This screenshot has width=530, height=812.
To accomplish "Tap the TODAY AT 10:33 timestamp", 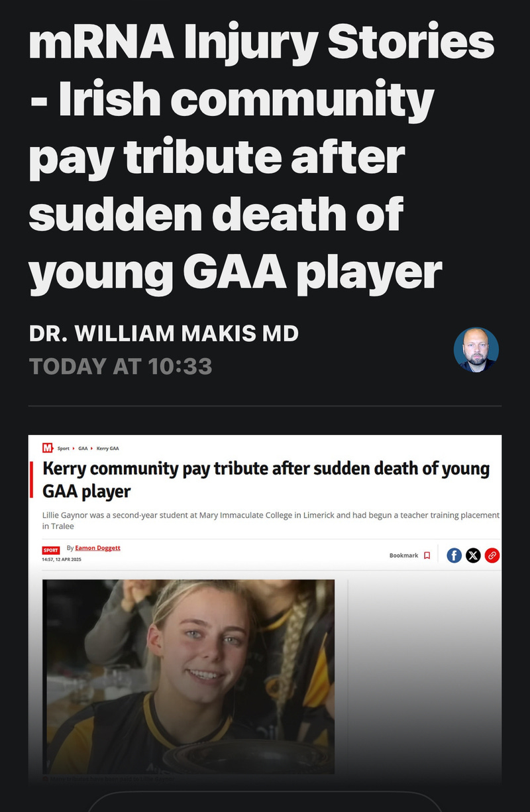I will tap(121, 366).
